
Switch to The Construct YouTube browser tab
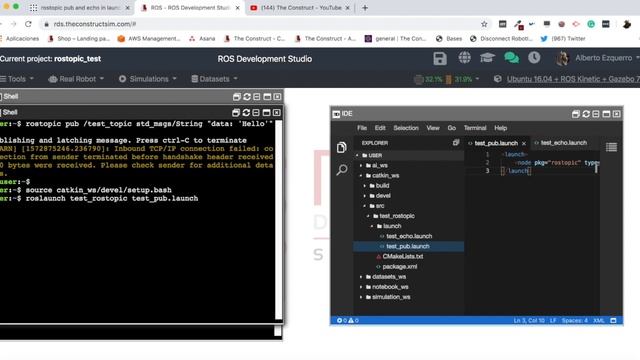[300, 8]
